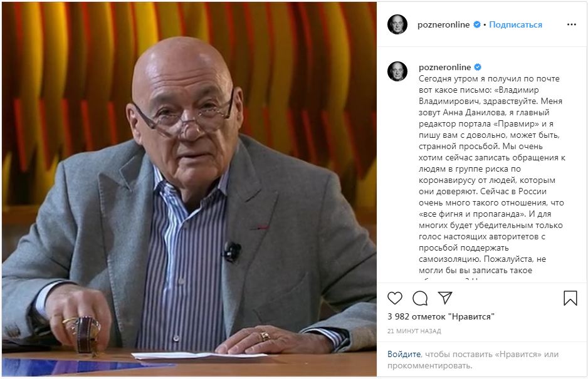588x379 pixels.
Task: Click the post photo of the man
Action: click(x=189, y=189)
